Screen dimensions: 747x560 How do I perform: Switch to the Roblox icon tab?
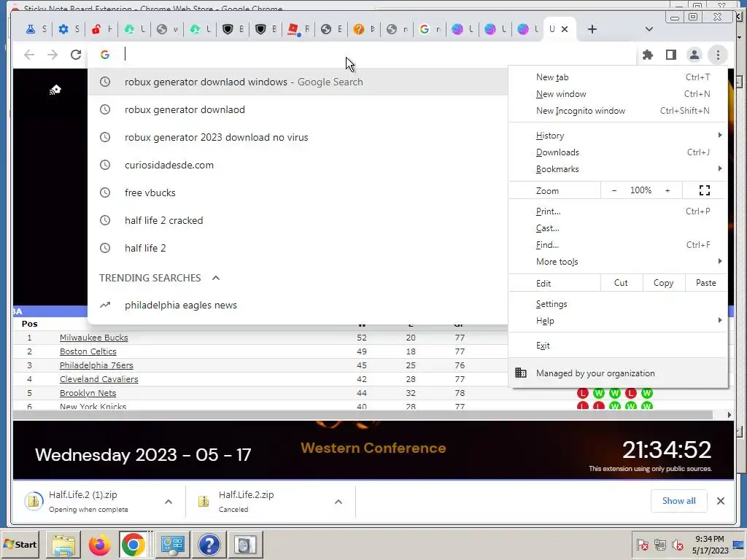298,29
